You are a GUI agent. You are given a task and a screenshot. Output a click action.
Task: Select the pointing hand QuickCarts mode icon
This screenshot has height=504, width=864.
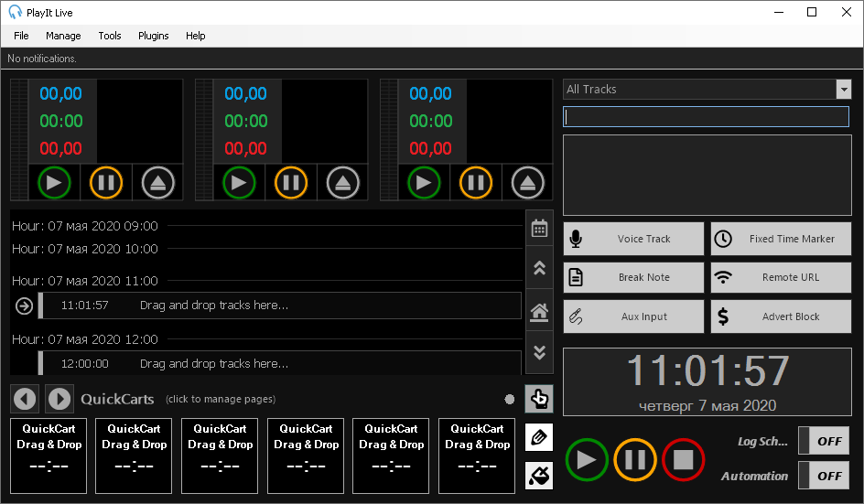pos(539,399)
